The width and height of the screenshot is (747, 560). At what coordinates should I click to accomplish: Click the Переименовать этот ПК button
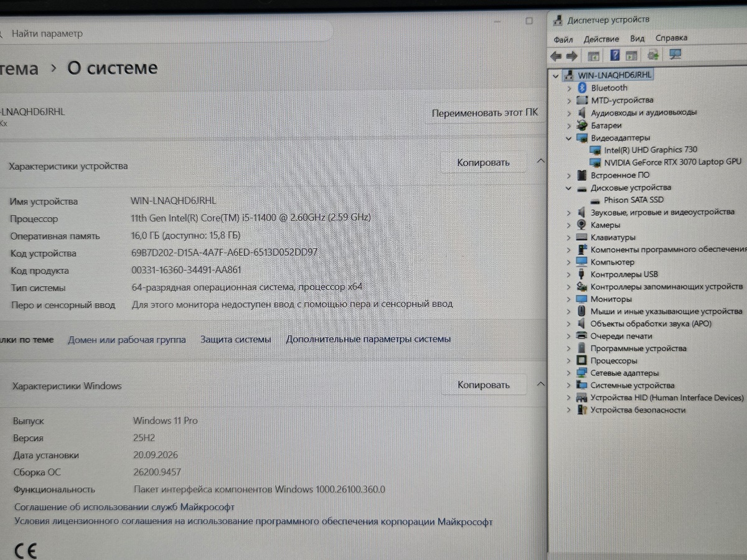click(x=485, y=113)
